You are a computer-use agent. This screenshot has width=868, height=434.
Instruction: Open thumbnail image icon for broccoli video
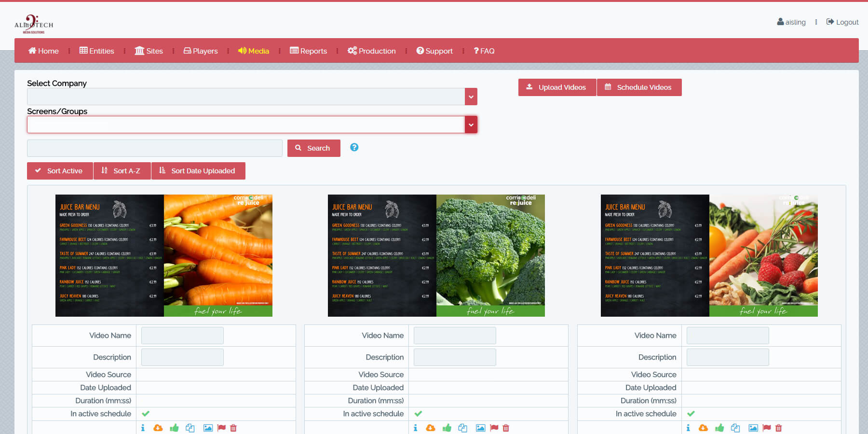pos(480,428)
